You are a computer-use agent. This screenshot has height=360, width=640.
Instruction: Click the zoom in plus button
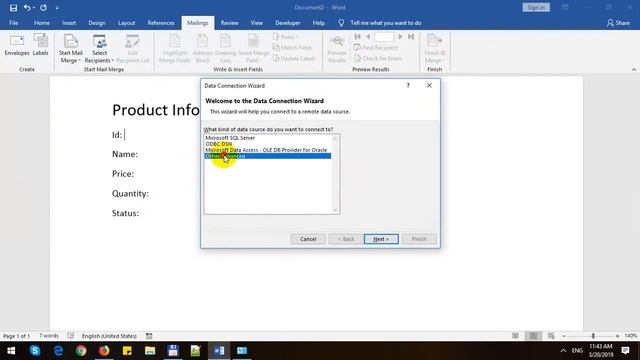tap(617, 336)
